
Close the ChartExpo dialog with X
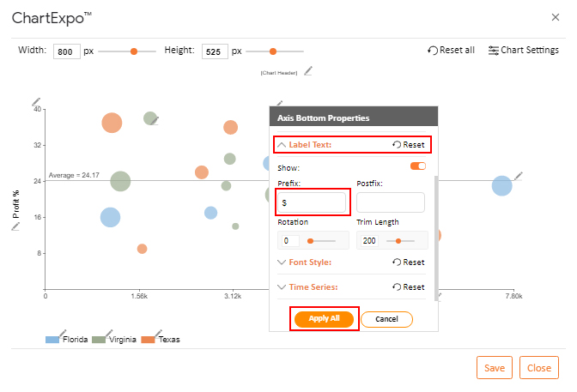point(555,16)
